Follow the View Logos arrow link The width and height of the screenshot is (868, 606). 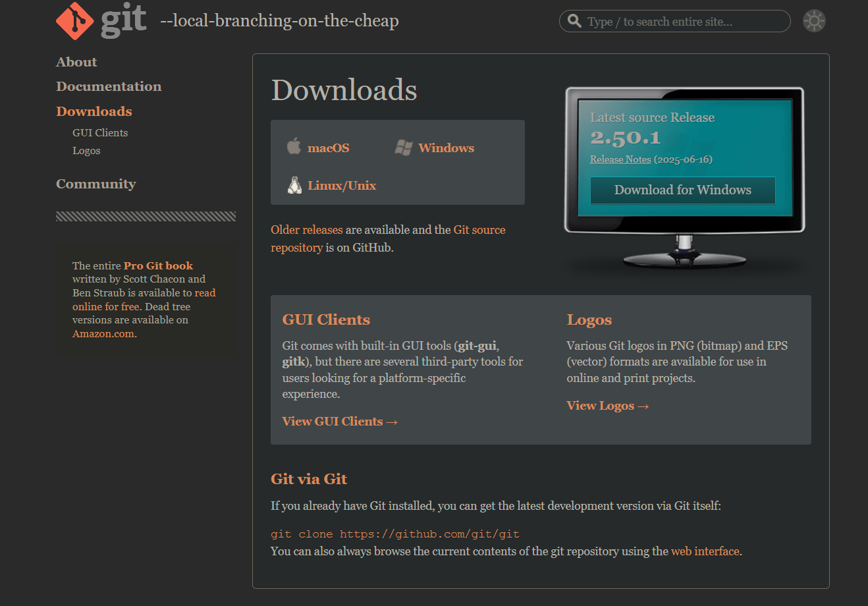tap(608, 406)
